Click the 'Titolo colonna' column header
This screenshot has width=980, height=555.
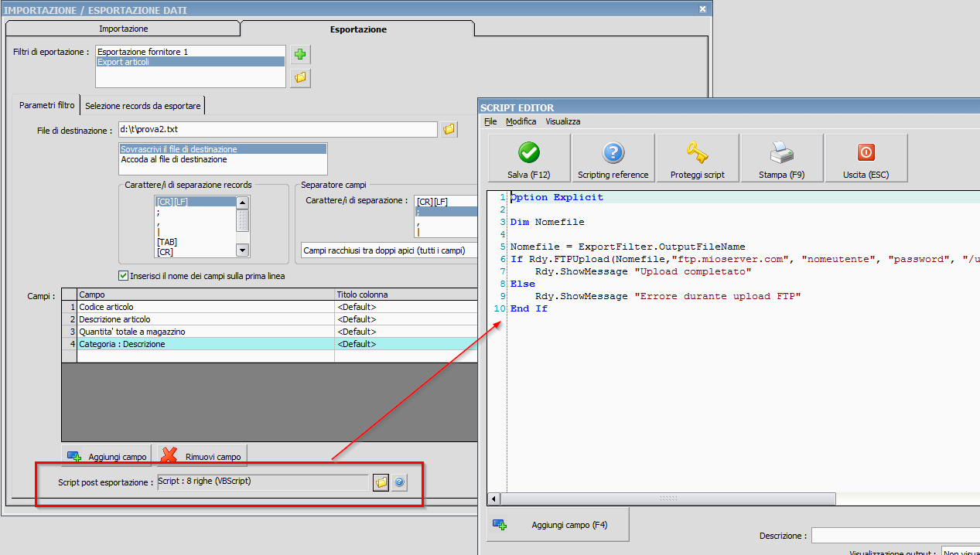click(406, 295)
